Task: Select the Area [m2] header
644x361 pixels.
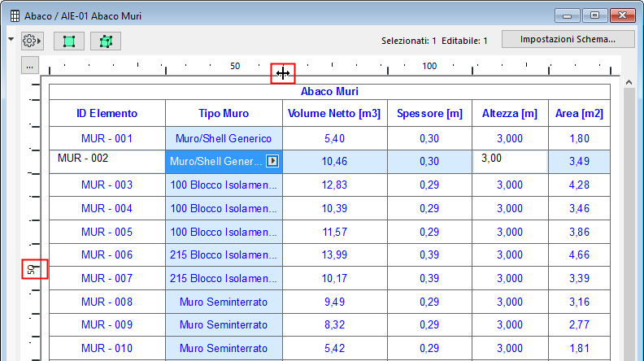Action: 580,113
